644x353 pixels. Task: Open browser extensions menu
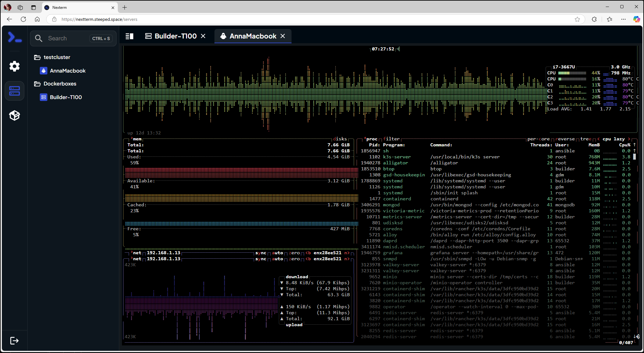(x=594, y=19)
